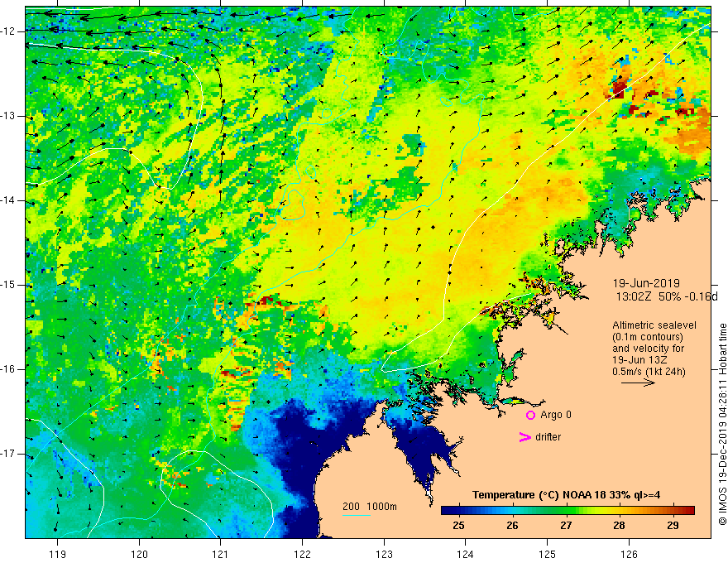This screenshot has width=728, height=563.
Task: Click the 19-Jun-2019 date label
Action: point(646,283)
